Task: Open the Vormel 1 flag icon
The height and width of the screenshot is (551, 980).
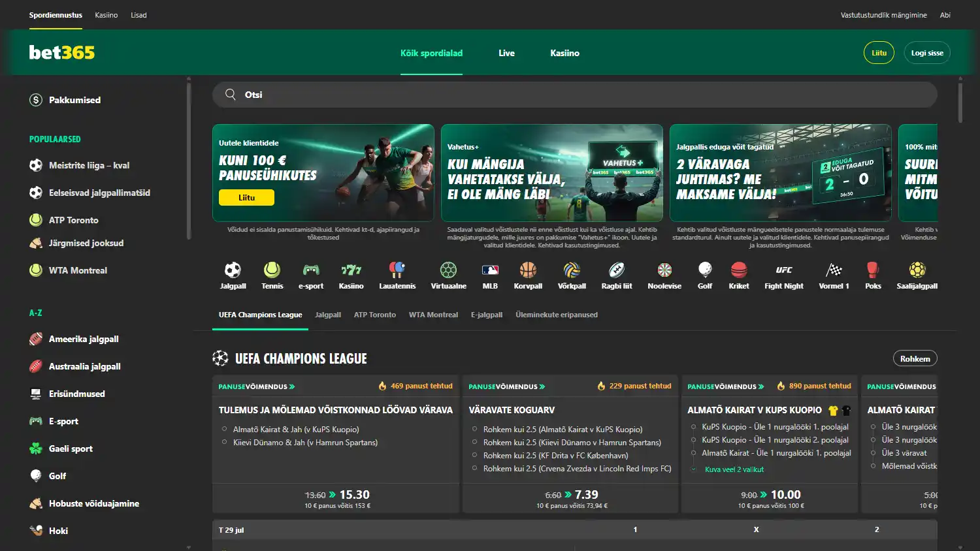Action: [x=834, y=270]
